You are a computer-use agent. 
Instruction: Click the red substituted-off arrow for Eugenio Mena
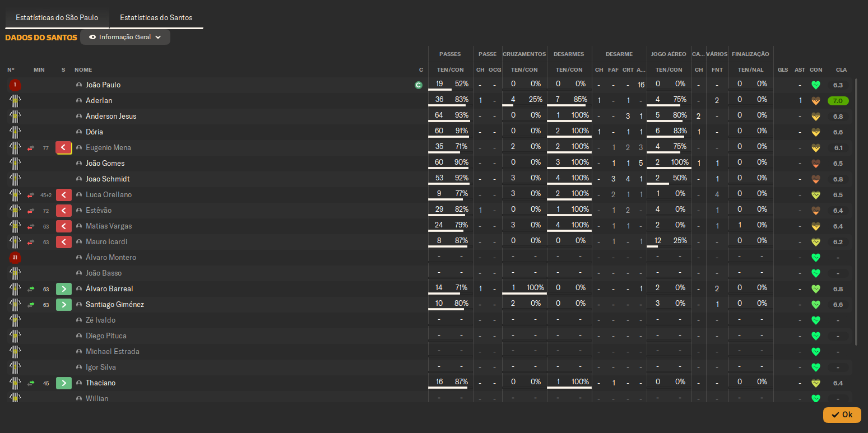(64, 148)
